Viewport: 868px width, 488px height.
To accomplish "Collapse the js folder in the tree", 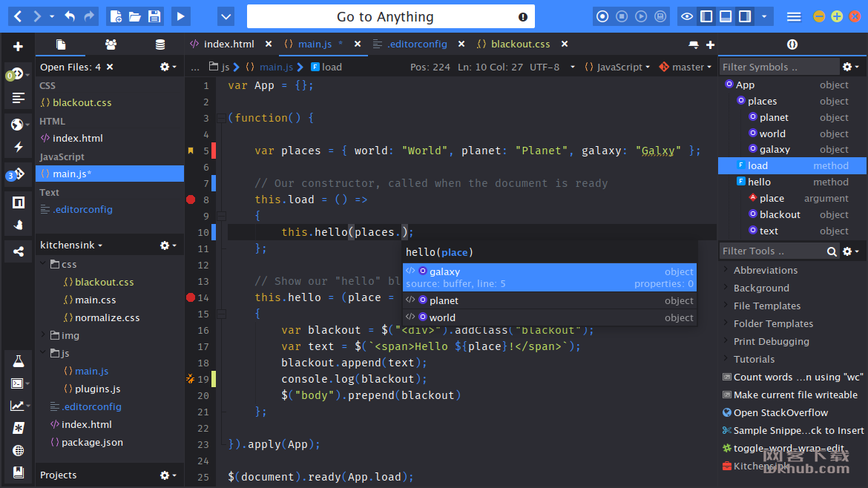I will pos(43,352).
